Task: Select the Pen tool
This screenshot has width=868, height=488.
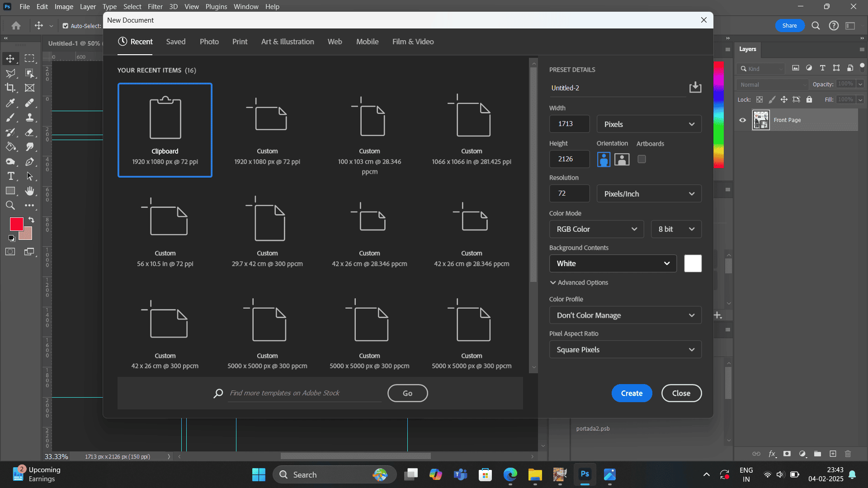Action: coord(29,162)
